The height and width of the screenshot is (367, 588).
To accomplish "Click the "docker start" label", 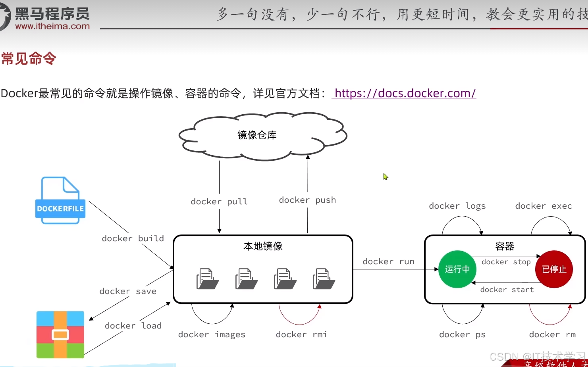I will [507, 290].
